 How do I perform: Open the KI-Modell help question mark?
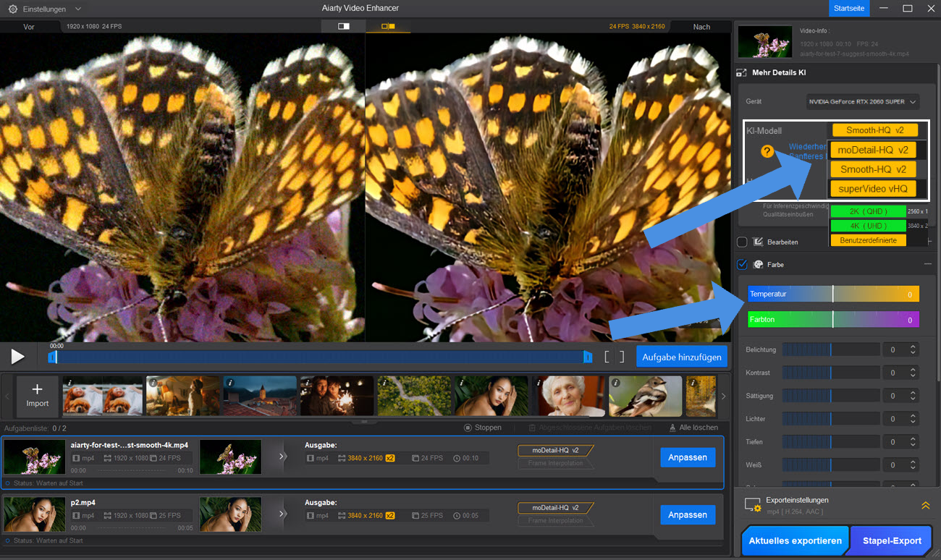[768, 151]
